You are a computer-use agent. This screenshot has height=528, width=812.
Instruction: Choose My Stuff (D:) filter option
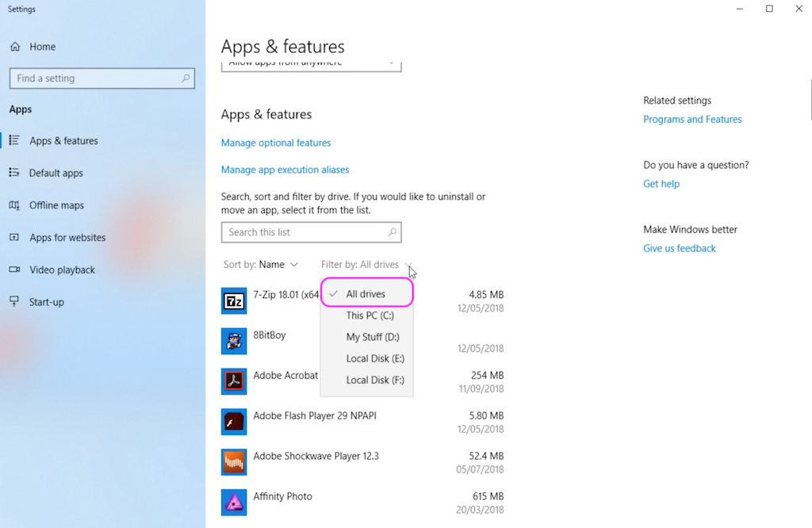pos(366,337)
